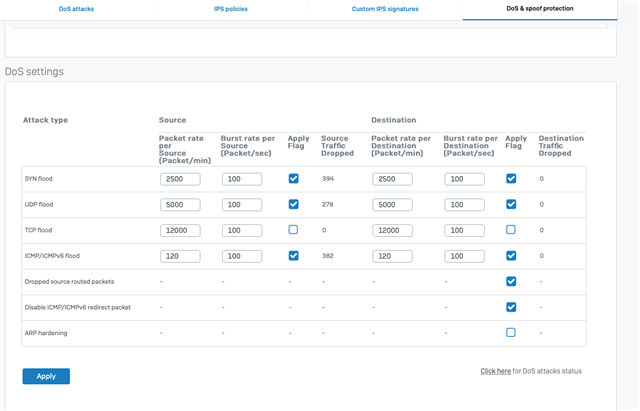Uncheck ICMP/ICMPv6 flood source Apply Flag
The image size is (640, 411).
(x=293, y=255)
